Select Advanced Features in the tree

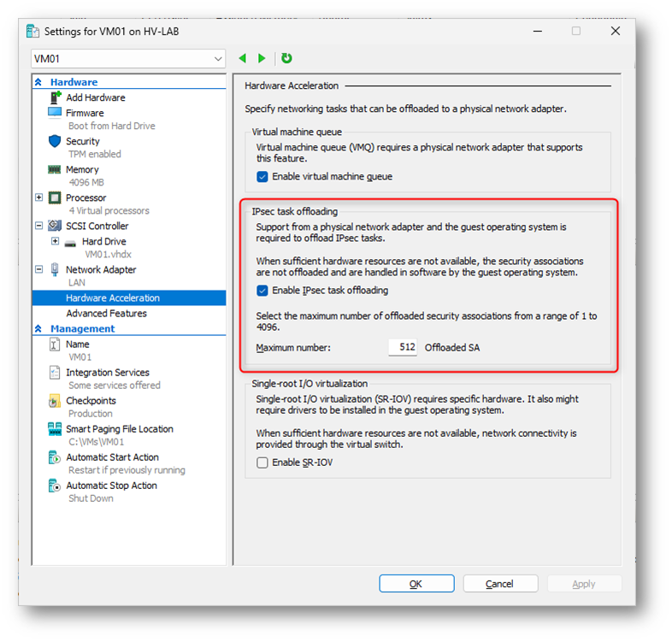click(106, 313)
